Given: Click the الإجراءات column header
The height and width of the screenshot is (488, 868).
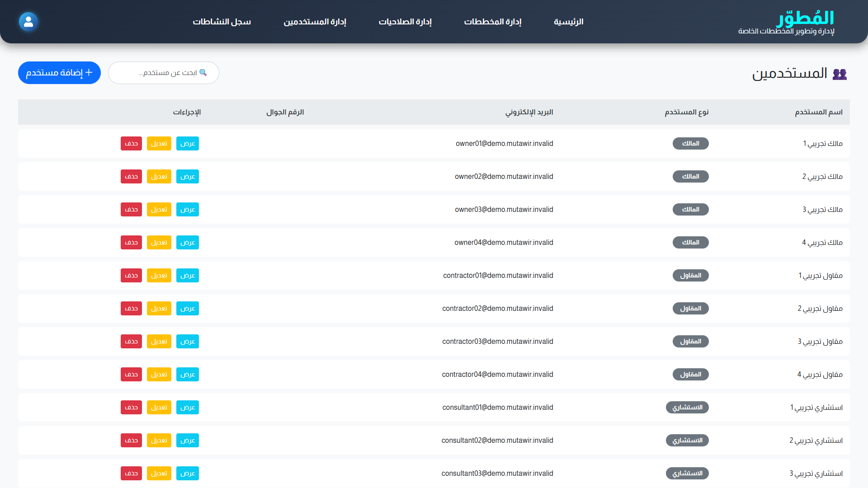Looking at the screenshot, I should 187,112.
